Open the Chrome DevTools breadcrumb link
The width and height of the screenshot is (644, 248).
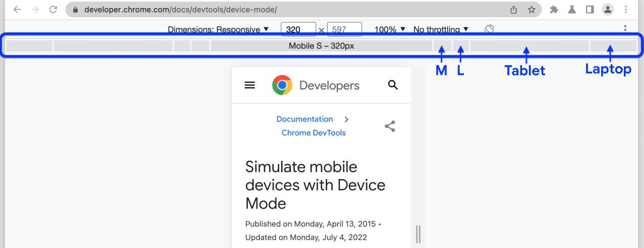coord(313,133)
